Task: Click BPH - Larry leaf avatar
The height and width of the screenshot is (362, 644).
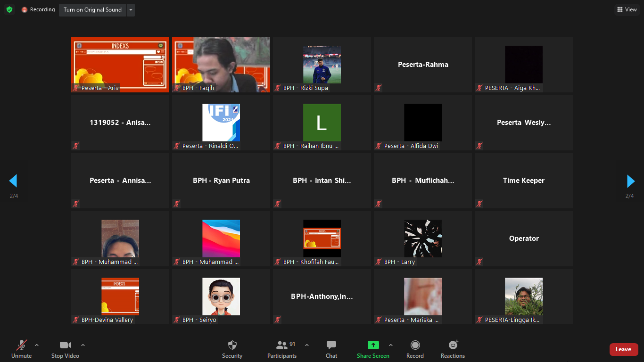Action: [423, 239]
